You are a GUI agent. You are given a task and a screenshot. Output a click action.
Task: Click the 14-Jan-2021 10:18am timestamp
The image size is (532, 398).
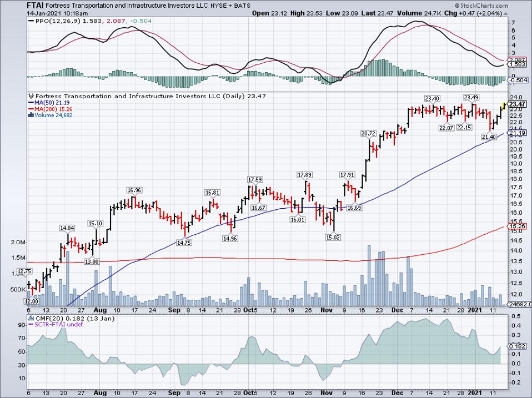57,13
